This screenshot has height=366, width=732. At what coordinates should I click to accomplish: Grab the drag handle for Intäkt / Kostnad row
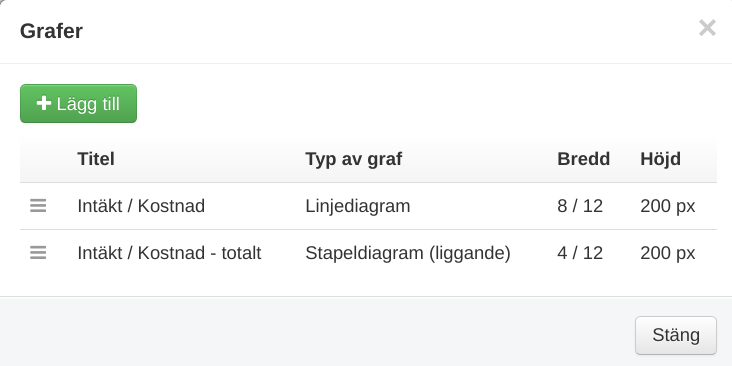(38, 205)
